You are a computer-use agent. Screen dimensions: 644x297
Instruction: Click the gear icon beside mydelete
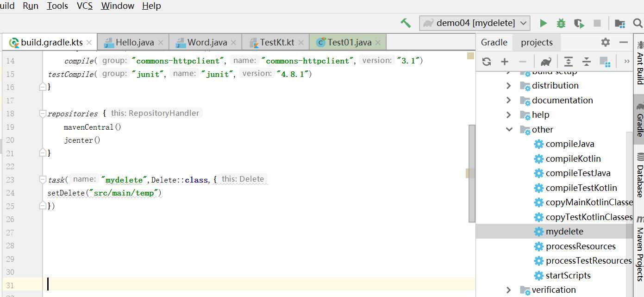[x=538, y=231]
